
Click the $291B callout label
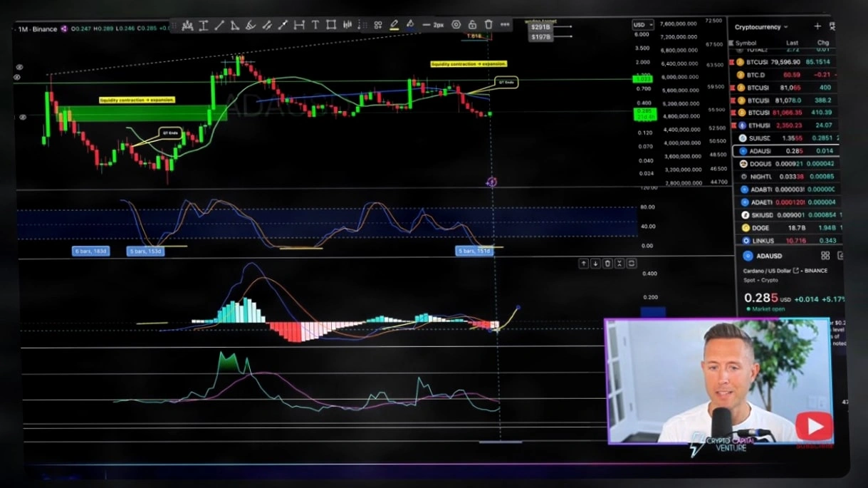coord(540,27)
